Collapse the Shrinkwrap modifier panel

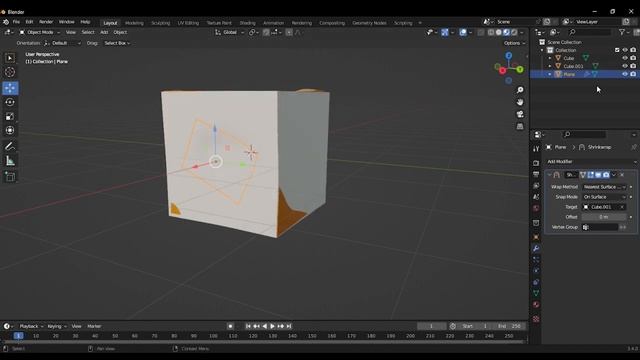(549, 175)
